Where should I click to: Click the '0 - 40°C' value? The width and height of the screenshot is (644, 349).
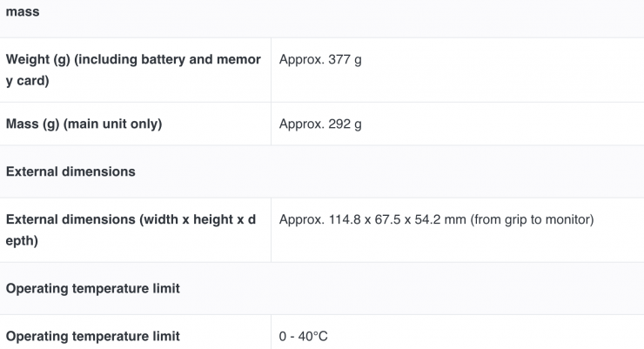click(304, 336)
